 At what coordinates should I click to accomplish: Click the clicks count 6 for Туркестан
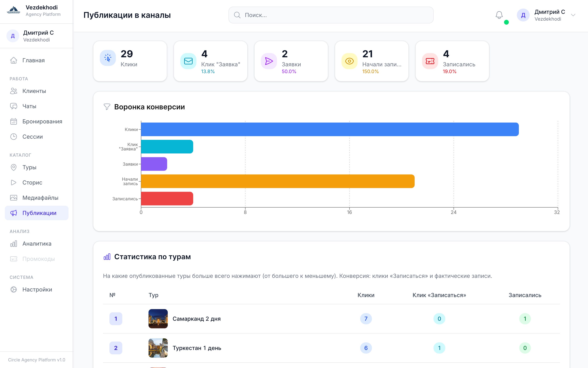366,348
